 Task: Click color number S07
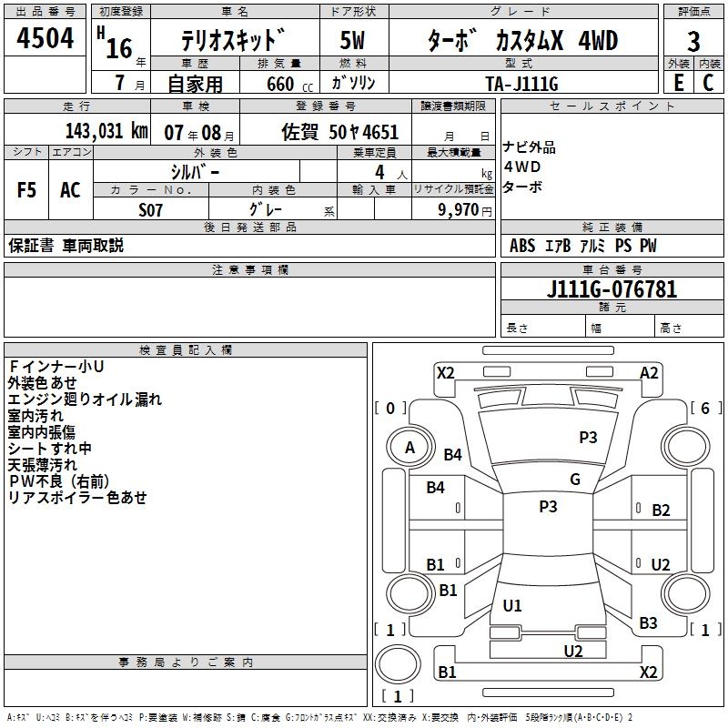(150, 209)
